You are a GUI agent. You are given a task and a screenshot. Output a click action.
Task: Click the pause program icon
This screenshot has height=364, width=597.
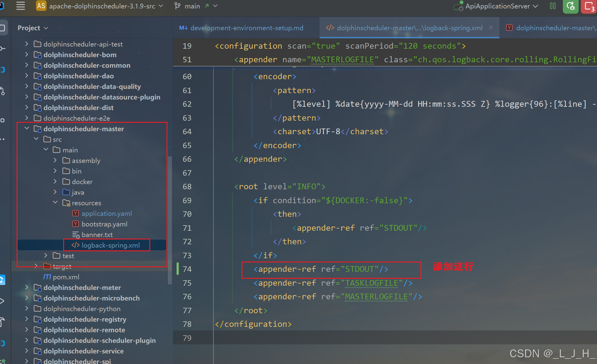553,6
